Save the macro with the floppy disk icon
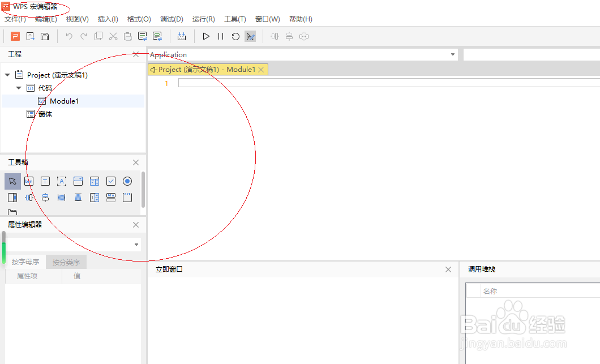The height and width of the screenshot is (364, 600). pyautogui.click(x=45, y=36)
